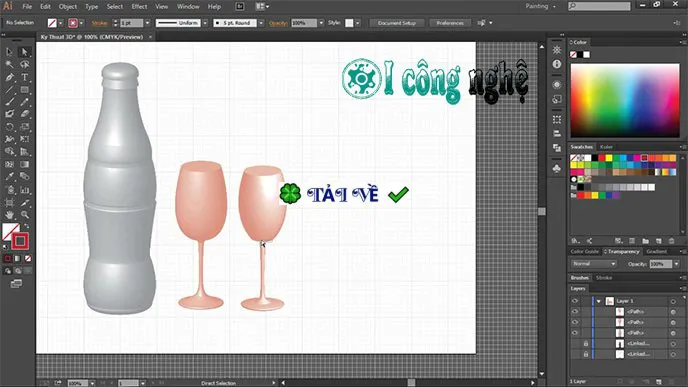Open graphic Style dropdown

[358, 23]
